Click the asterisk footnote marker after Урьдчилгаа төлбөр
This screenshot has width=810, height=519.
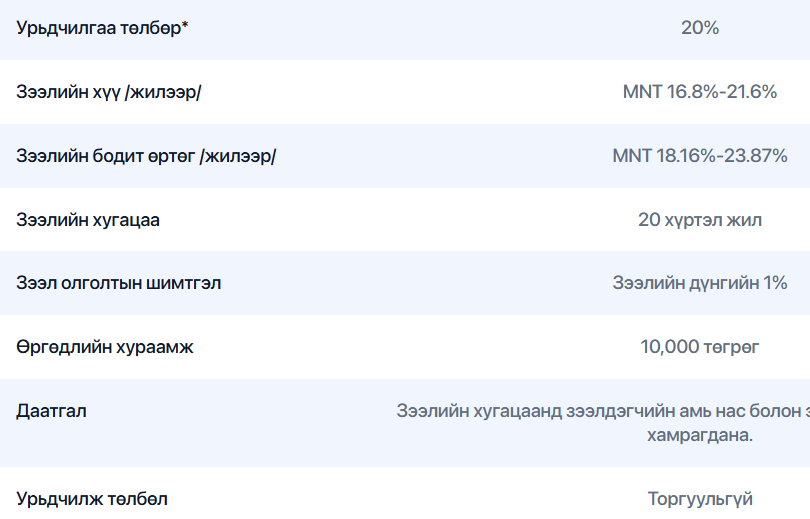click(x=185, y=26)
